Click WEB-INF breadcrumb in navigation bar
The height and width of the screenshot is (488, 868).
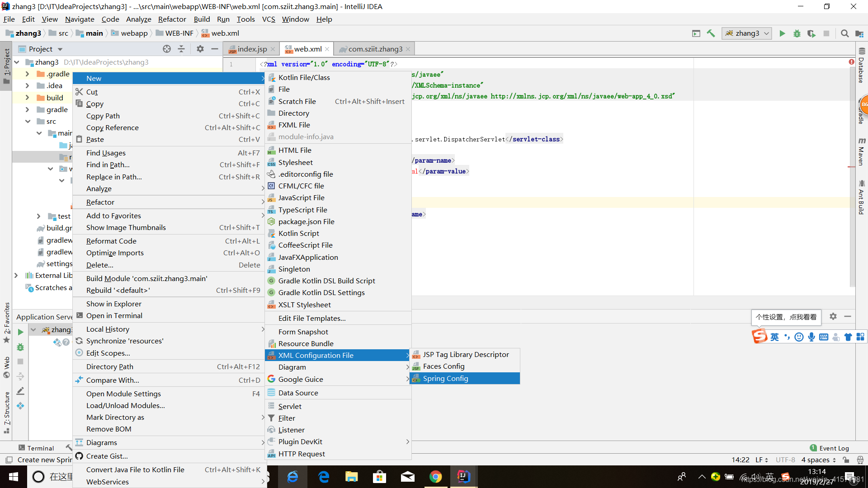(x=175, y=33)
